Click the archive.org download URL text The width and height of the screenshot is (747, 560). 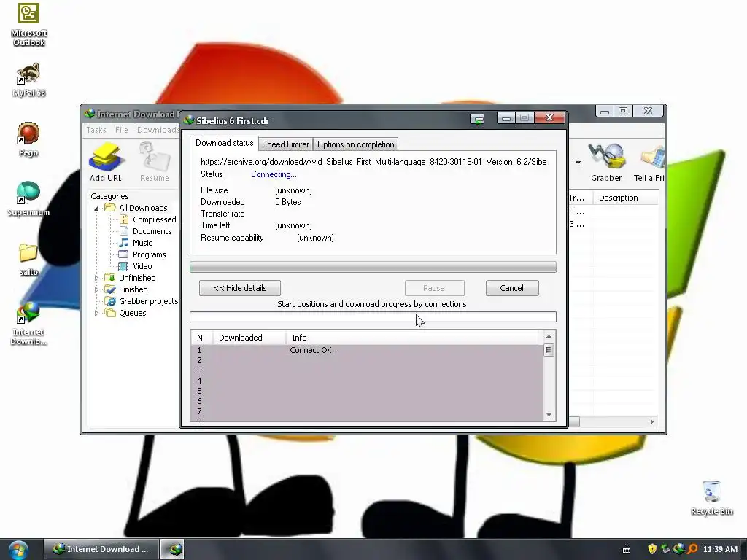point(373,162)
